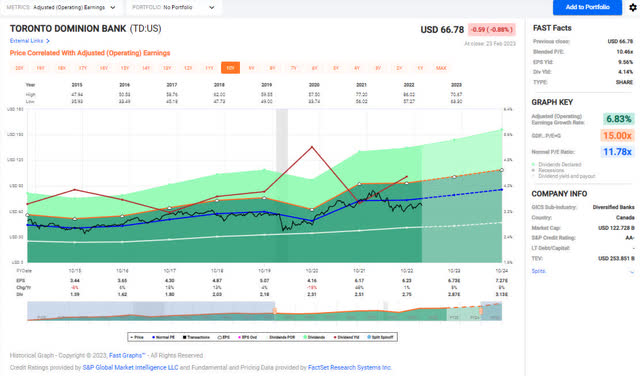Select the 8Y time range tab
The width and height of the screenshot is (640, 376).
pos(272,68)
